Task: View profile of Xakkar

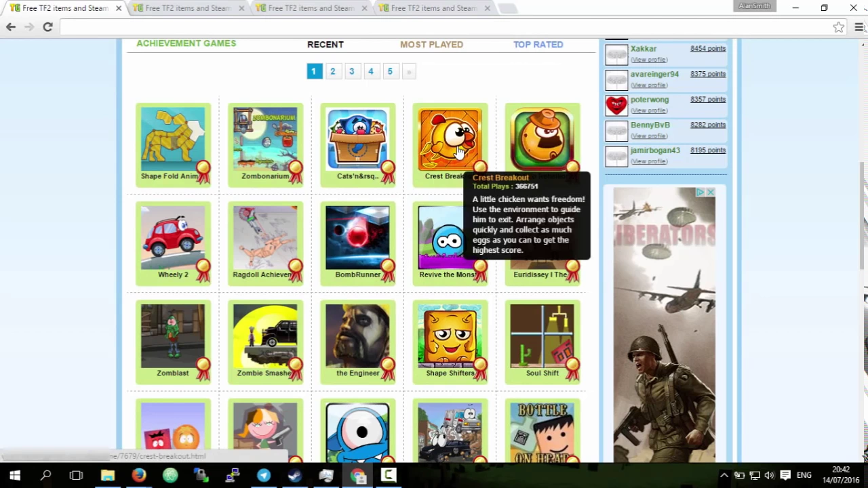Action: point(649,60)
